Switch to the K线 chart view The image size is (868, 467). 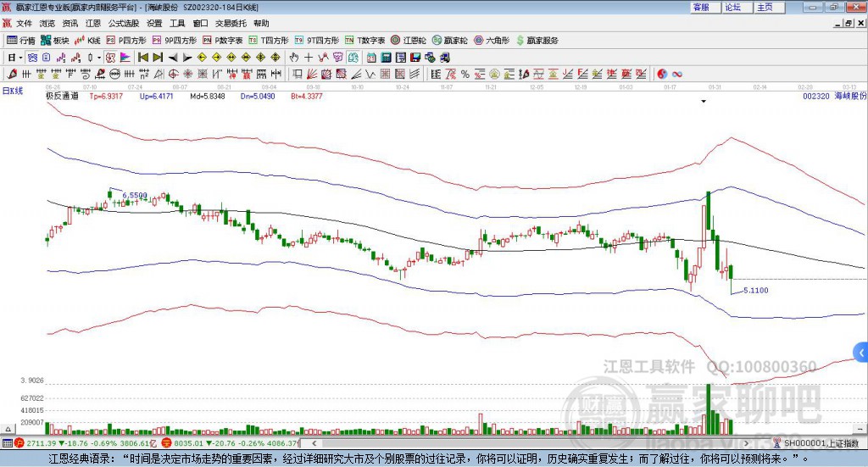pos(87,41)
